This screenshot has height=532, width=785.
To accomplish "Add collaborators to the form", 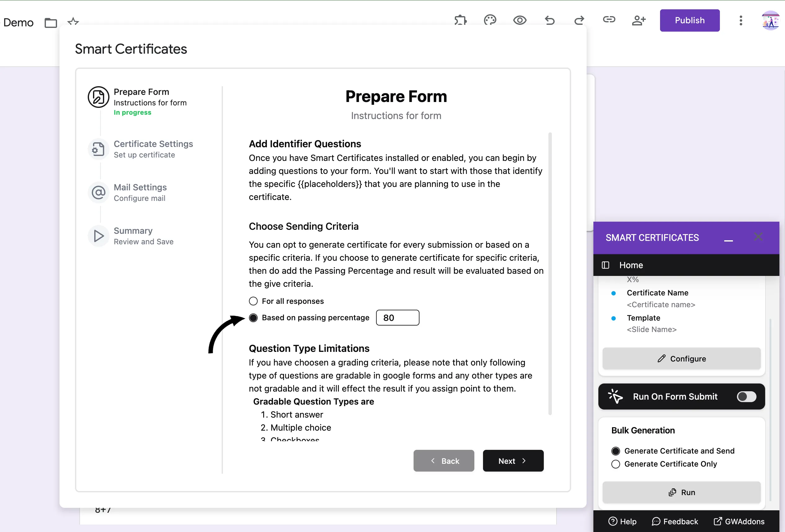I will (639, 20).
